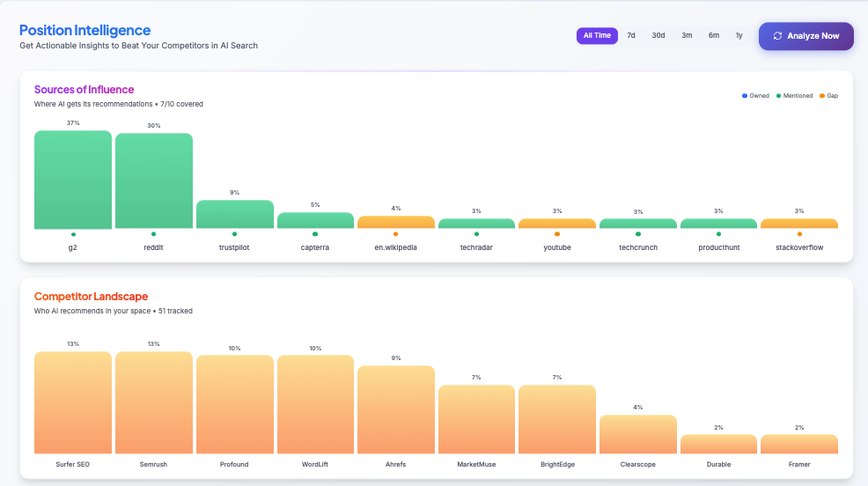868x486 pixels.
Task: Select the en.wikipedia gap bar
Action: point(396,223)
